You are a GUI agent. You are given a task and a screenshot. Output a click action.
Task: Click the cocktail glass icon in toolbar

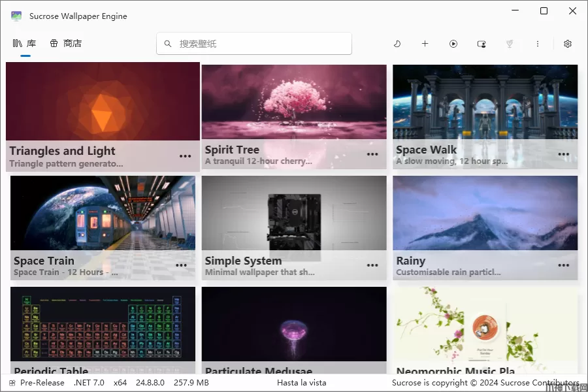(x=510, y=44)
